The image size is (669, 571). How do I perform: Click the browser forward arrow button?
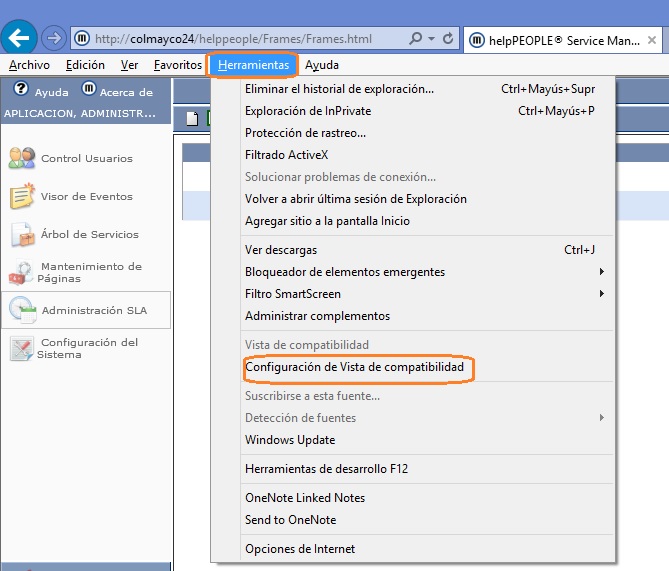coord(54,38)
